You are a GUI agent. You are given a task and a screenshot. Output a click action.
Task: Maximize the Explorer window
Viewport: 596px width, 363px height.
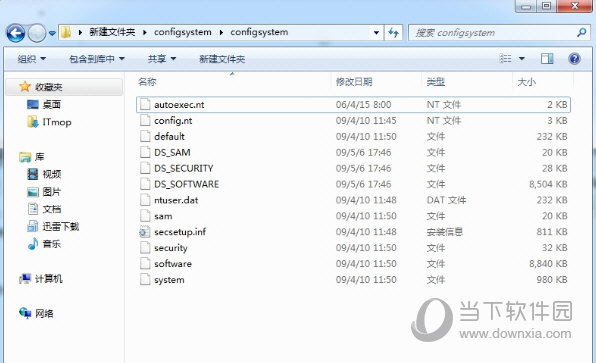[547, 6]
